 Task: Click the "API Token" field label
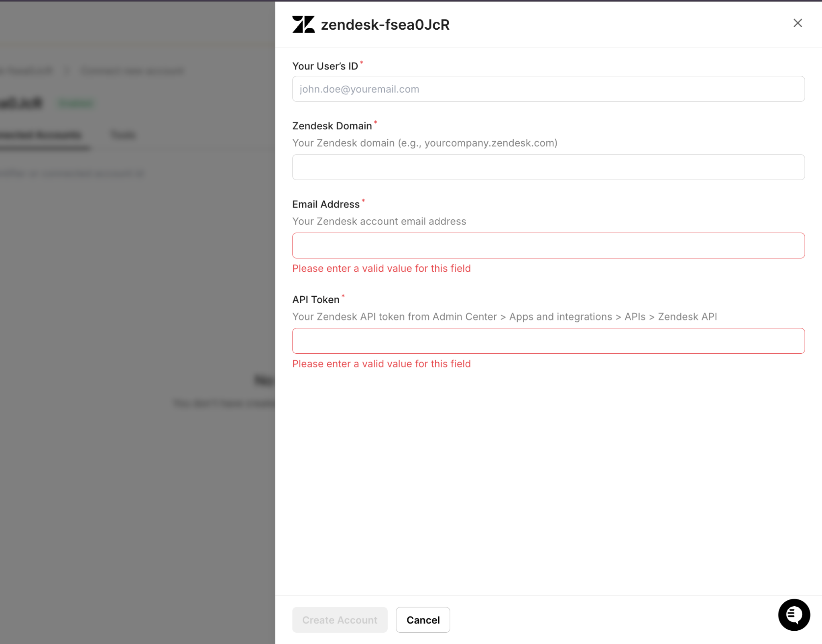pos(315,300)
